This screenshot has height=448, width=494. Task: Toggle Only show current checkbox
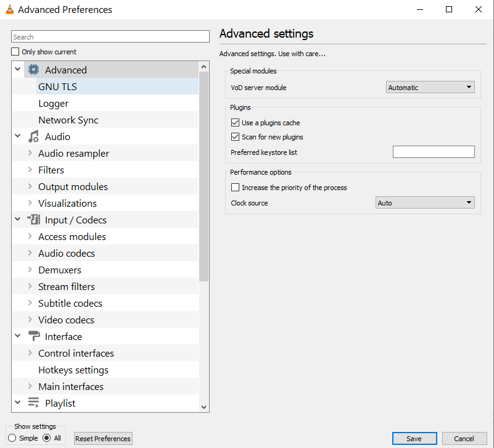tap(15, 51)
